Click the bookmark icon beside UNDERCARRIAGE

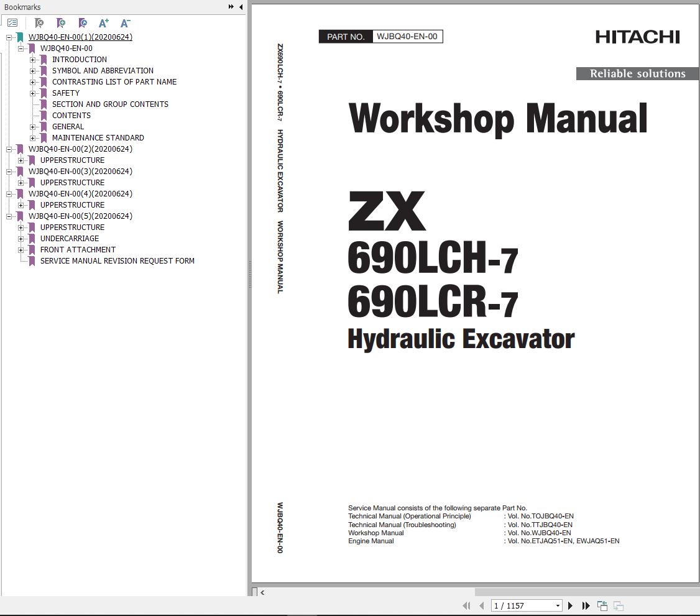[x=32, y=238]
